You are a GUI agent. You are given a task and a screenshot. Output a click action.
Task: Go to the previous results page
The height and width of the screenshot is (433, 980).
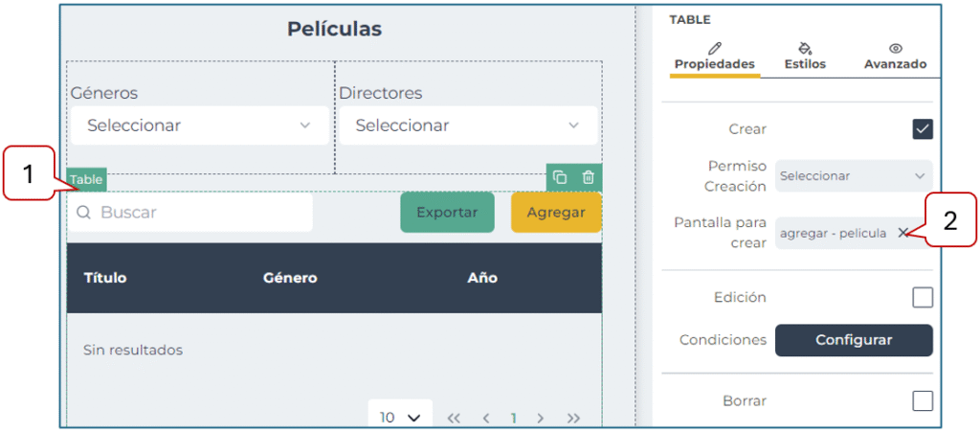pyautogui.click(x=486, y=418)
